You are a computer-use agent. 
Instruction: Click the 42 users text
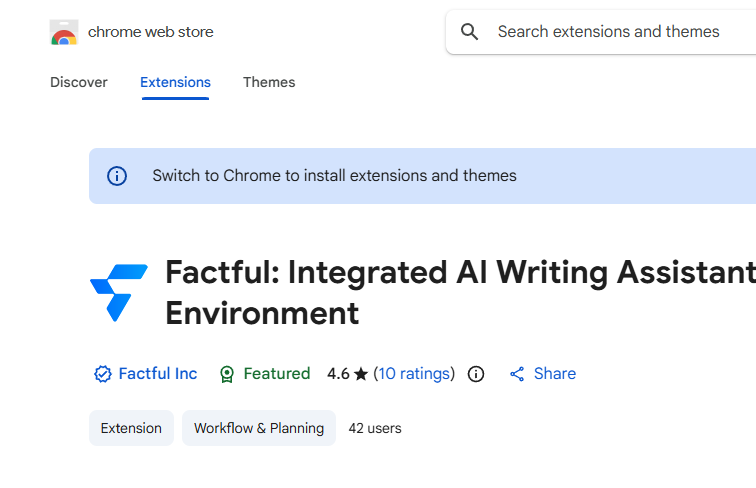(x=375, y=428)
